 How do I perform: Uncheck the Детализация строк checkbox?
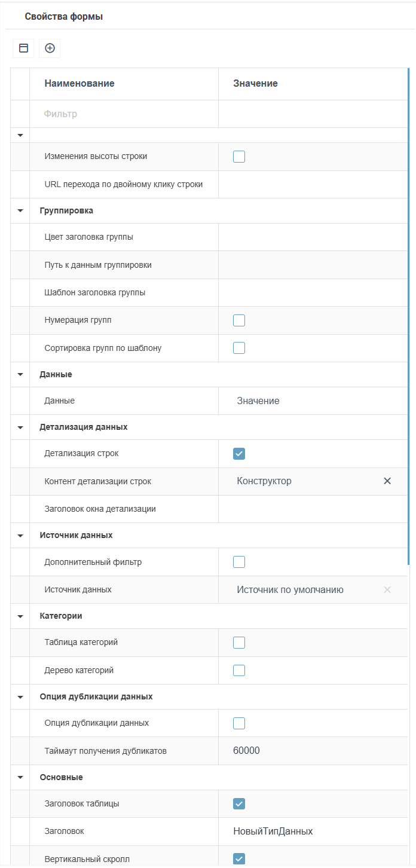click(239, 454)
